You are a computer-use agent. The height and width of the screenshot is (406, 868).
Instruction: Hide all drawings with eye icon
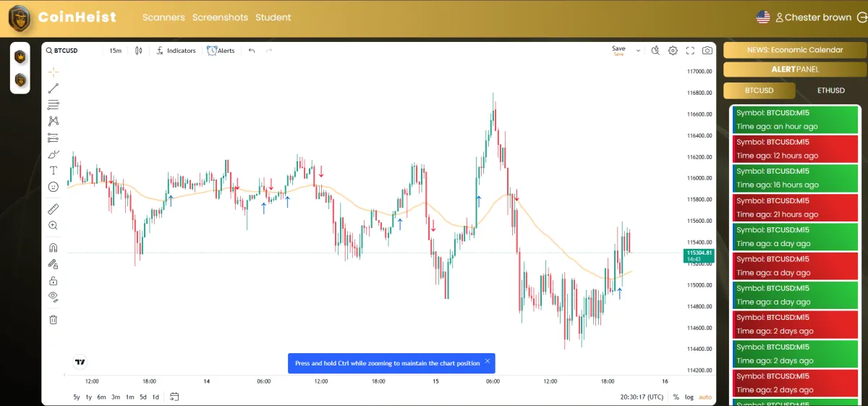pyautogui.click(x=54, y=297)
